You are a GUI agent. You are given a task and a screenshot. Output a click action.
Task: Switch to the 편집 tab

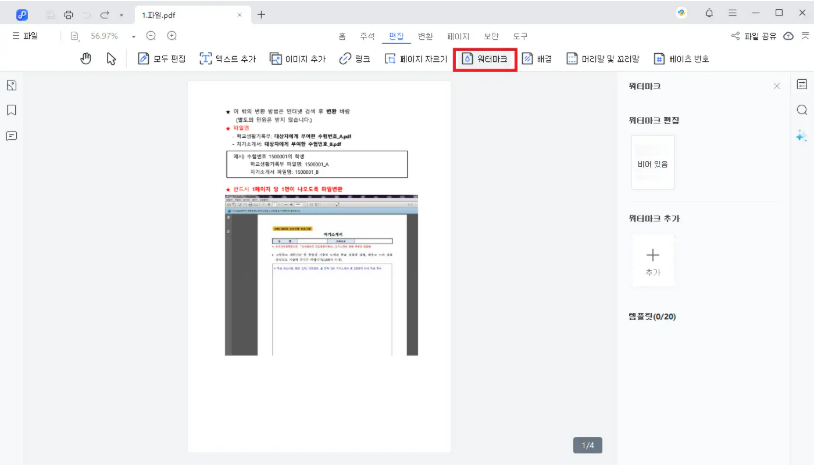point(396,36)
